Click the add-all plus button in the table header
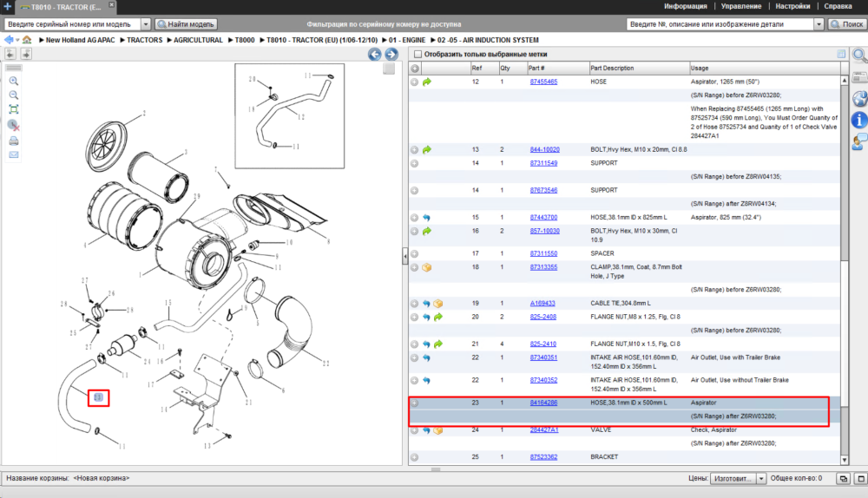 pos(415,69)
